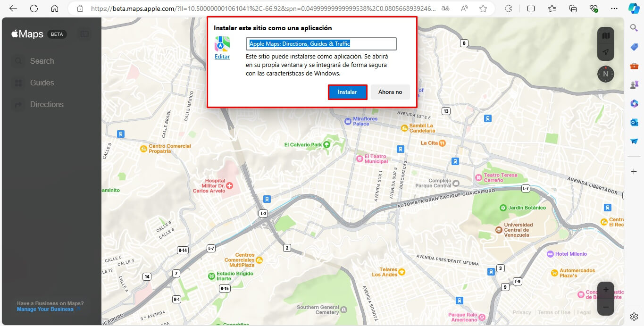The image size is (644, 326).
Task: Select Hotel Milenio marker
Action: click(x=550, y=254)
